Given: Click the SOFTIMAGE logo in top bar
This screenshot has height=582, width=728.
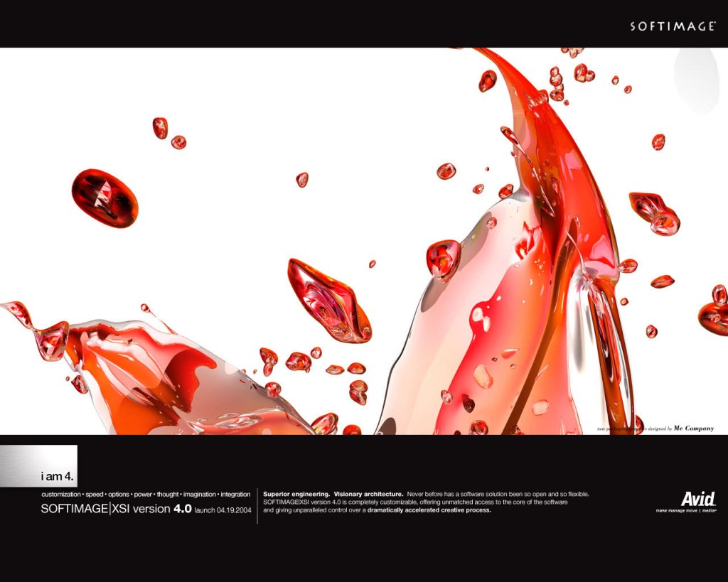Looking at the screenshot, I should pos(672,26).
